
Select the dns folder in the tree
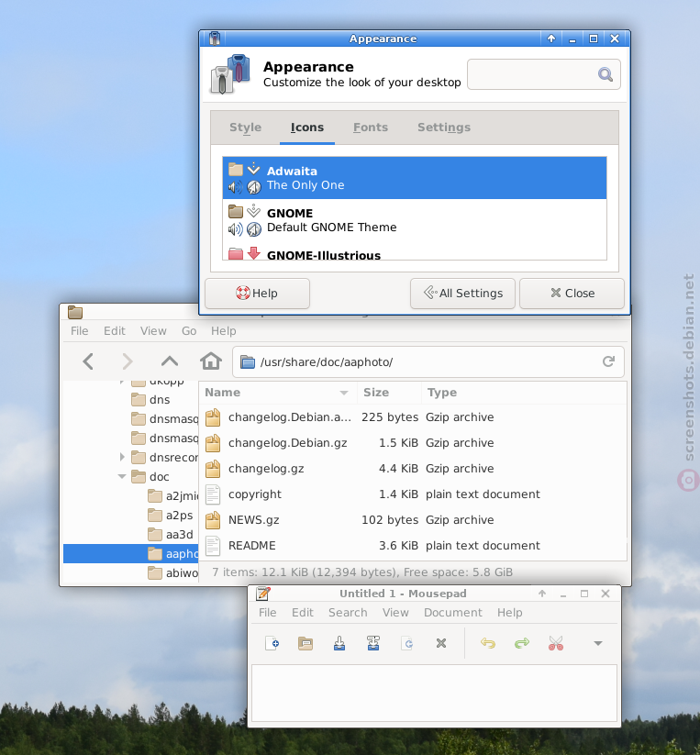[160, 400]
